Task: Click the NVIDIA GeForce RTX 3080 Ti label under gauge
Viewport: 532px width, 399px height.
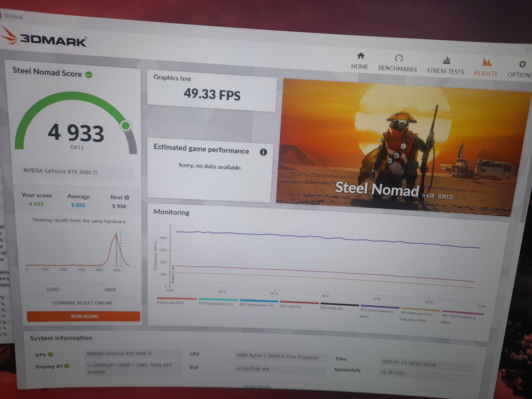Action: click(x=60, y=171)
